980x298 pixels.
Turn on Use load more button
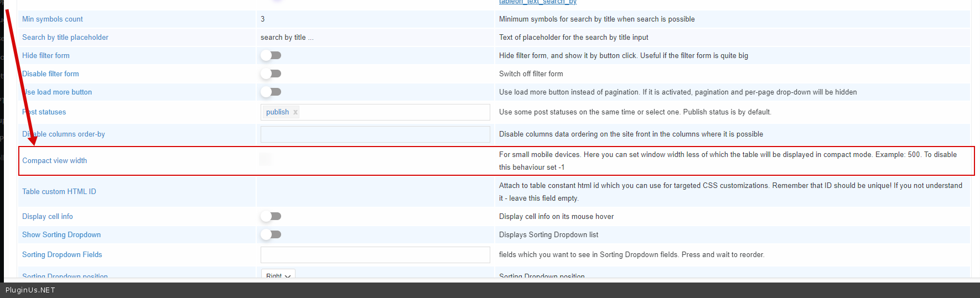tap(271, 92)
